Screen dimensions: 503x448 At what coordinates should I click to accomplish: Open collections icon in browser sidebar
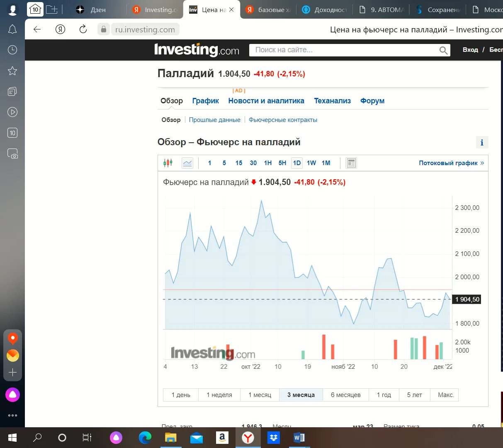[12, 91]
